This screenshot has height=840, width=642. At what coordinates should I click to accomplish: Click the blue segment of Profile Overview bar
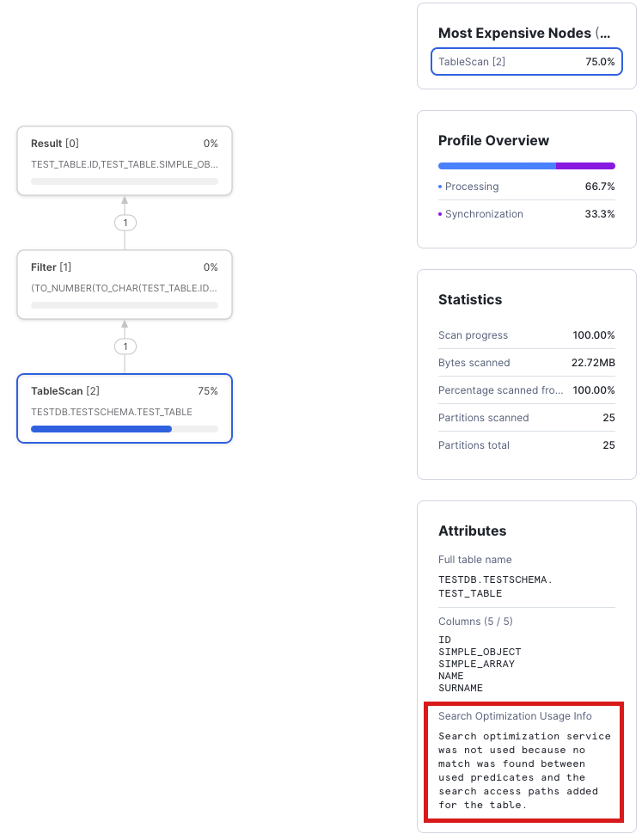497,166
